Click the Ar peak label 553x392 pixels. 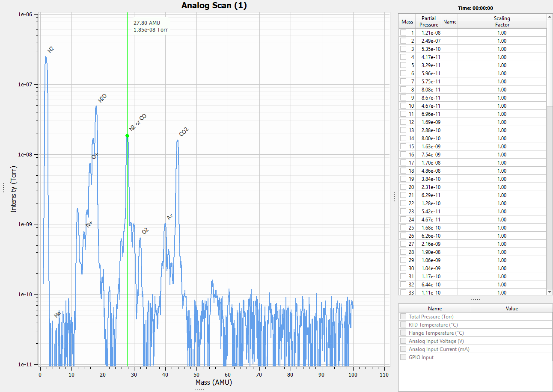[169, 217]
